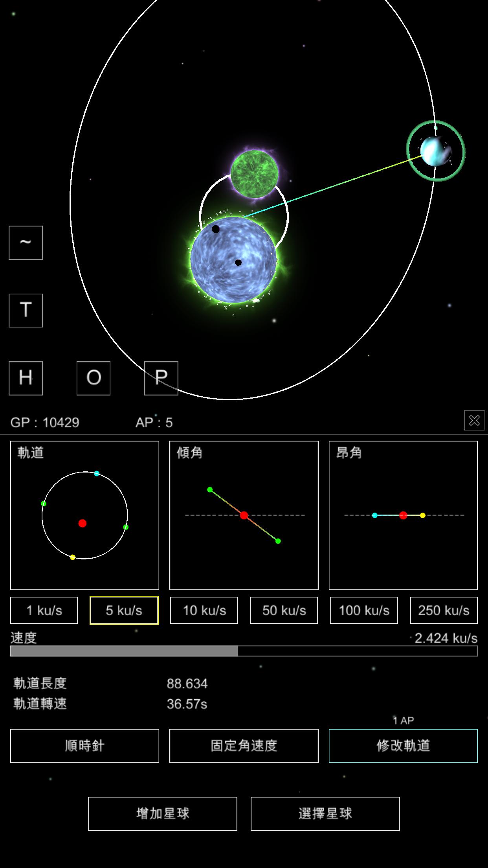
Task: Click the 增加星球 add planet button
Action: point(163,813)
